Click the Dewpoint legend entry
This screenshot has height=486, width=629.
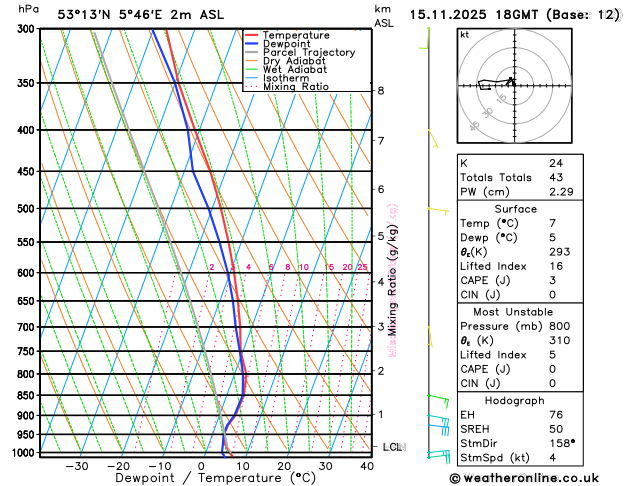point(278,44)
